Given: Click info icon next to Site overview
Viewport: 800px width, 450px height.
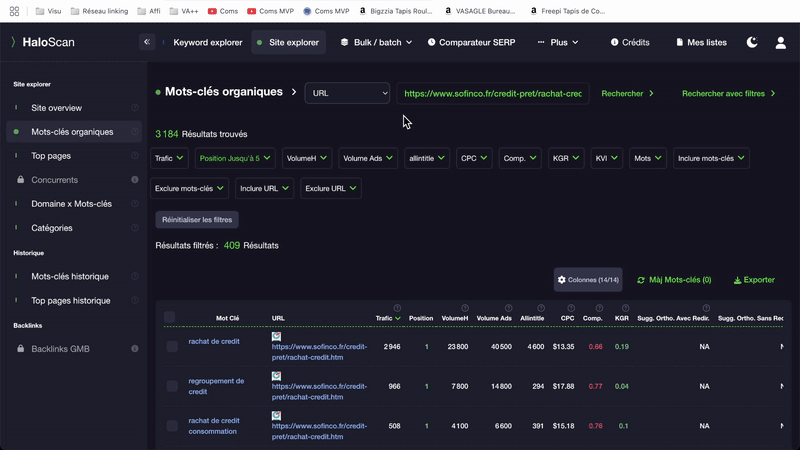Looking at the screenshot, I should coord(135,108).
